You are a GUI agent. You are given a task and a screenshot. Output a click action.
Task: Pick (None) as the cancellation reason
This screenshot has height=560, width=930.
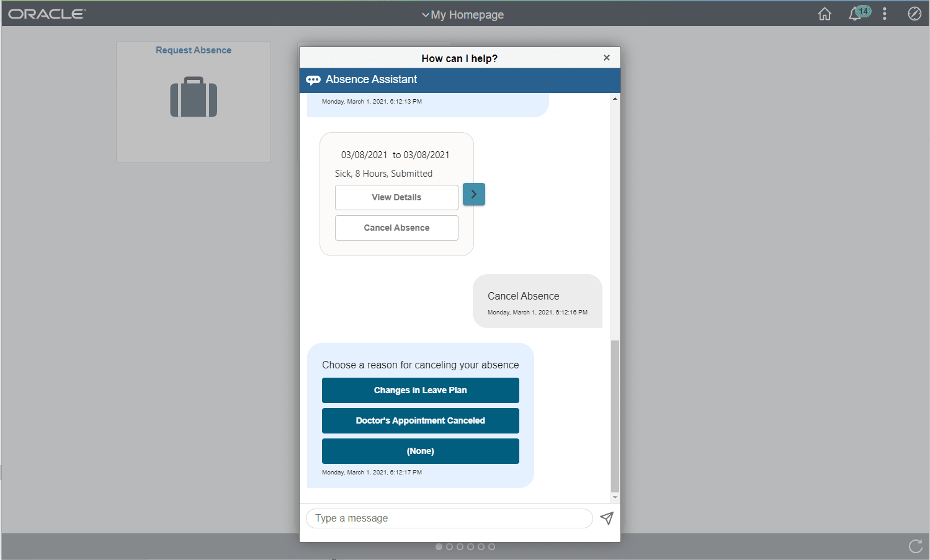[x=420, y=451]
